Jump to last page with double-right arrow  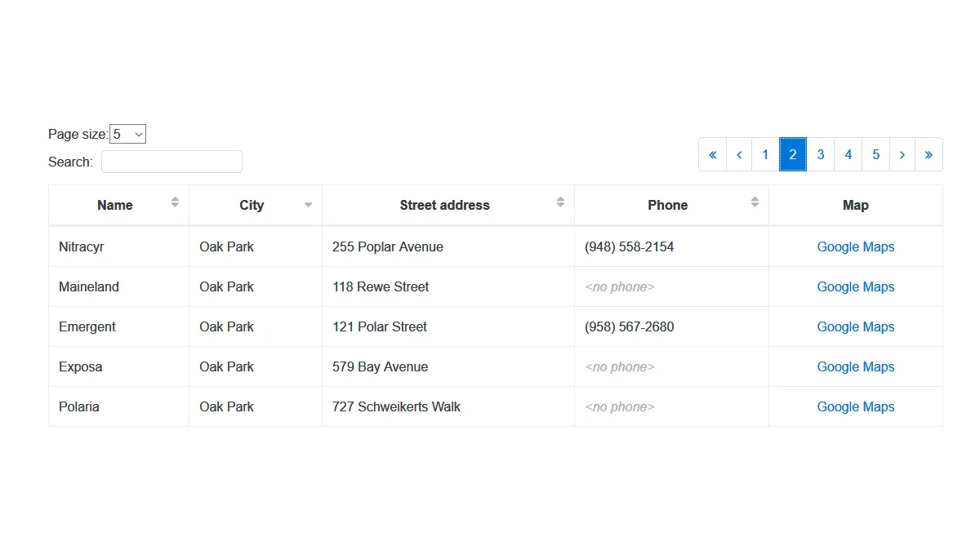click(x=929, y=154)
